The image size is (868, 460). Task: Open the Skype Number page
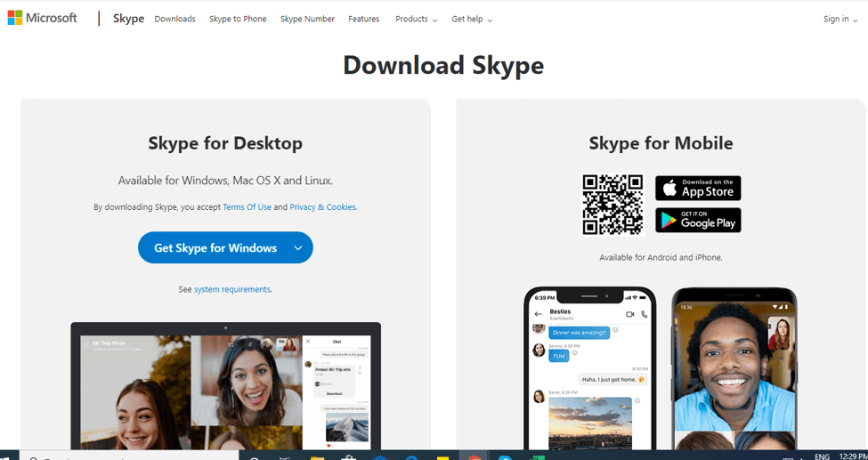click(307, 19)
